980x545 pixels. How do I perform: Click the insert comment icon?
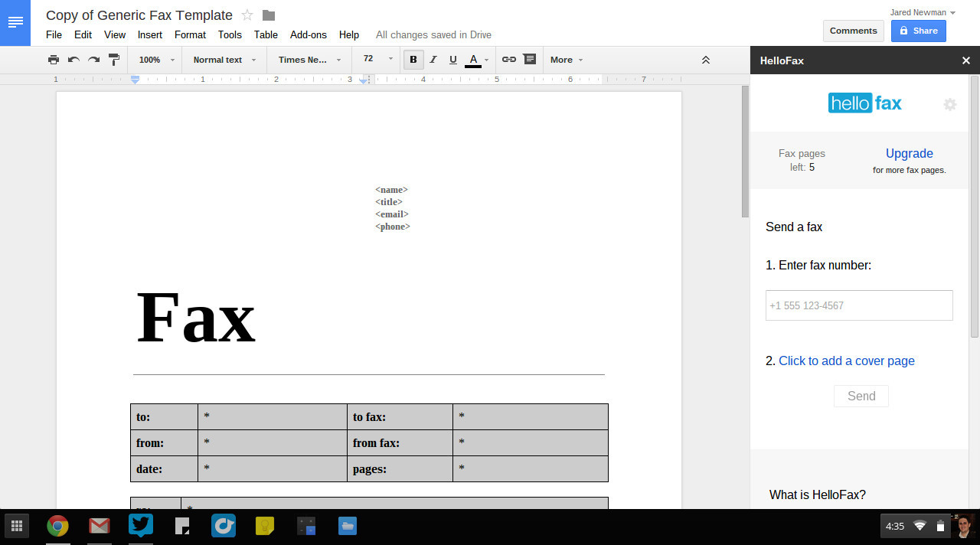tap(529, 60)
